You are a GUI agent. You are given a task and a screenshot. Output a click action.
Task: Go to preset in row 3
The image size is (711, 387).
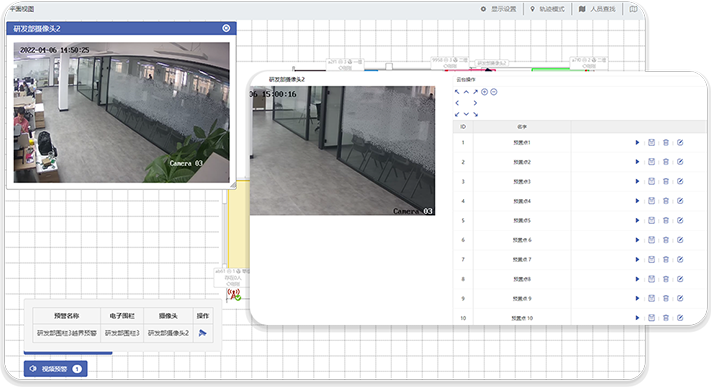click(x=637, y=181)
